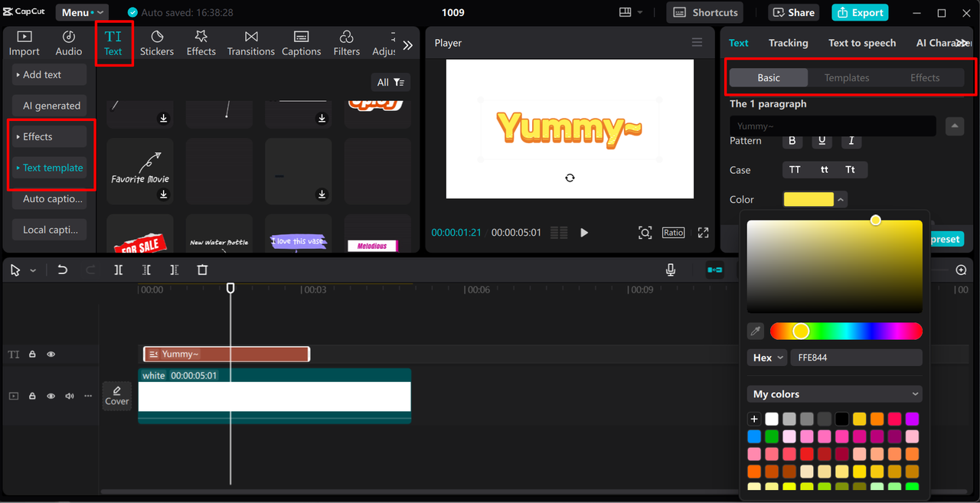
Task: Toggle Bold text pattern
Action: [792, 141]
